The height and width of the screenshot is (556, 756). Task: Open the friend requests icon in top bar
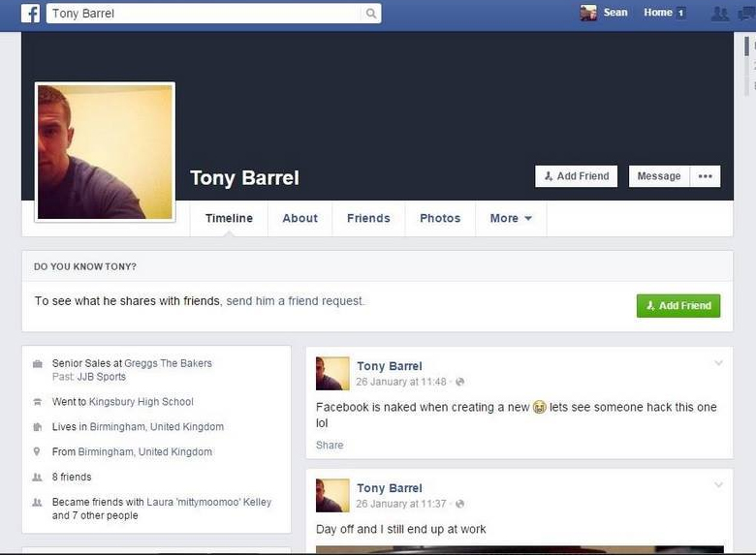click(x=720, y=14)
